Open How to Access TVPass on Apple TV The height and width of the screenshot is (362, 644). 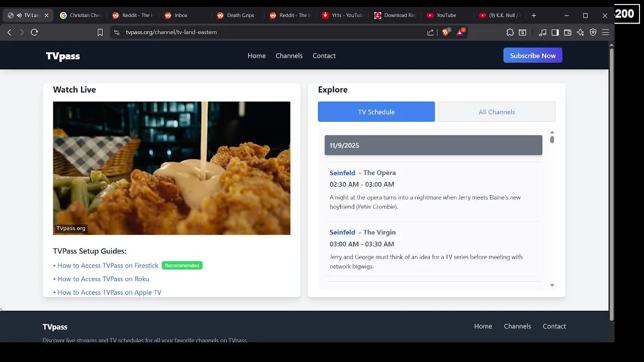tap(109, 292)
